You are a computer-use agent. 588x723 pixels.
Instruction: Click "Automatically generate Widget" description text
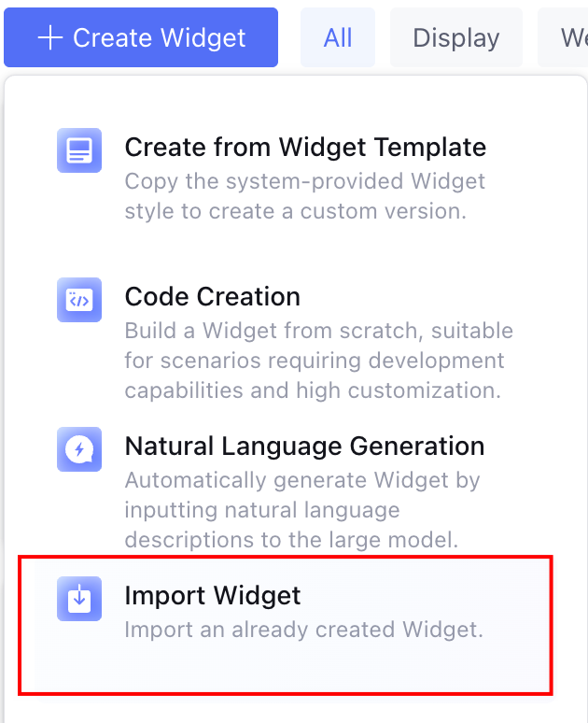[302, 481]
